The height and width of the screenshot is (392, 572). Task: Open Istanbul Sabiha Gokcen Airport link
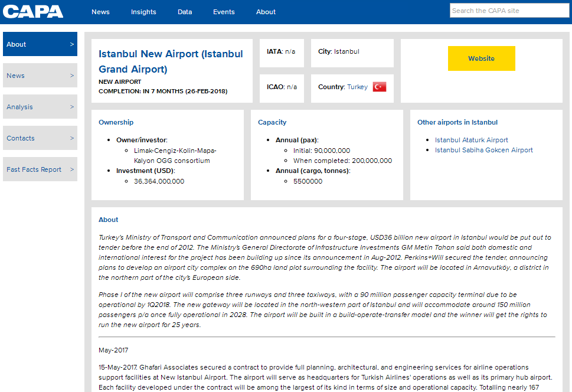click(x=483, y=150)
